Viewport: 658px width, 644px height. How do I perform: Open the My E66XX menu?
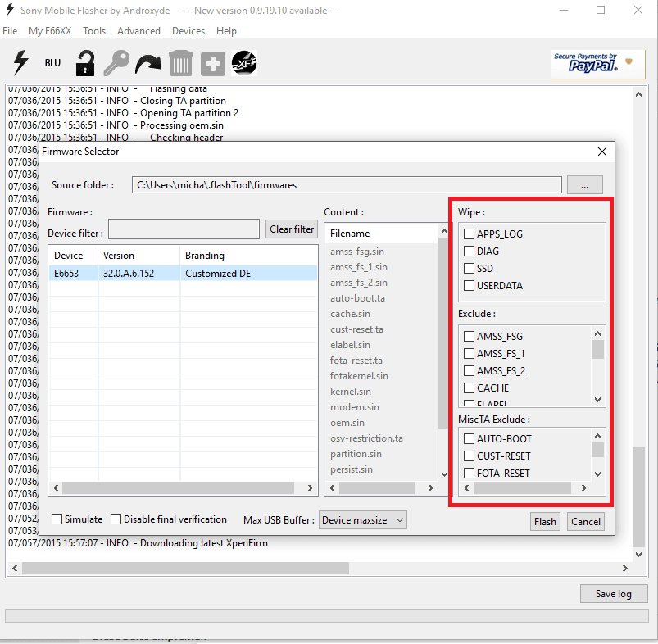tap(50, 31)
